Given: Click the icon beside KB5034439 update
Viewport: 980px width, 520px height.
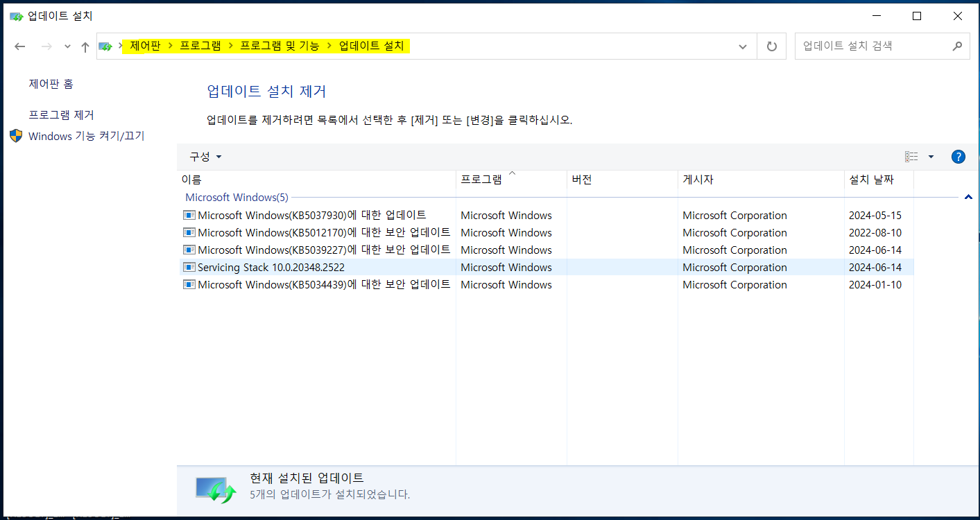Looking at the screenshot, I should coord(189,284).
